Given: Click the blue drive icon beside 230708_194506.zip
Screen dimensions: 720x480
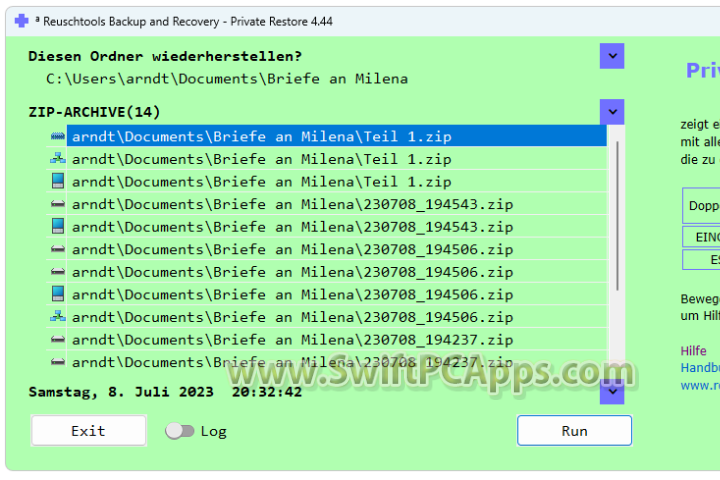Looking at the screenshot, I should 58,294.
